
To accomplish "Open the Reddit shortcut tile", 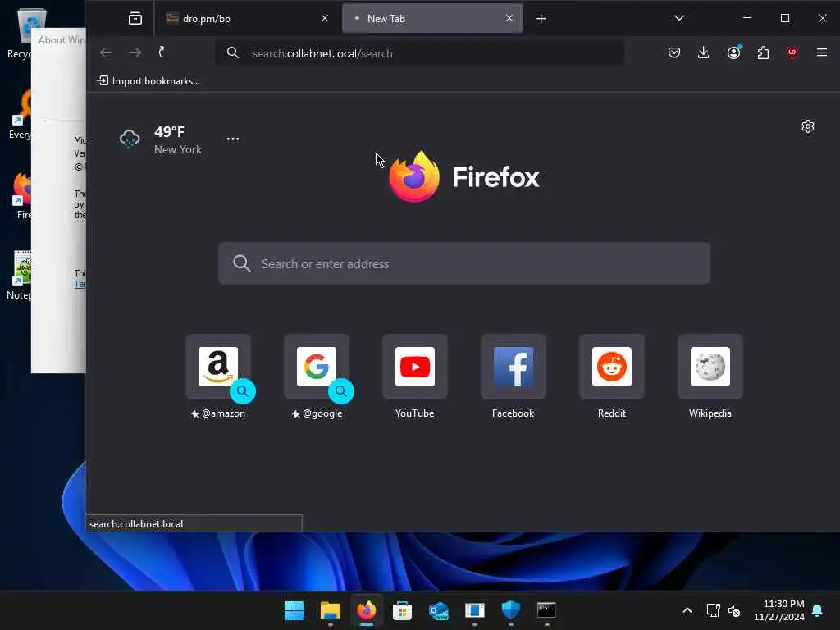I will [612, 376].
